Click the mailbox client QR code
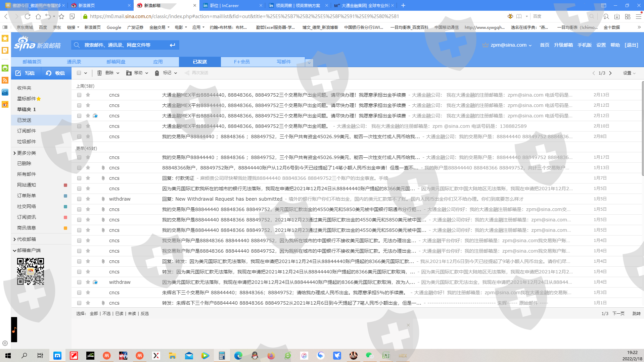Viewport: 644px width, 362px height. tap(31, 271)
